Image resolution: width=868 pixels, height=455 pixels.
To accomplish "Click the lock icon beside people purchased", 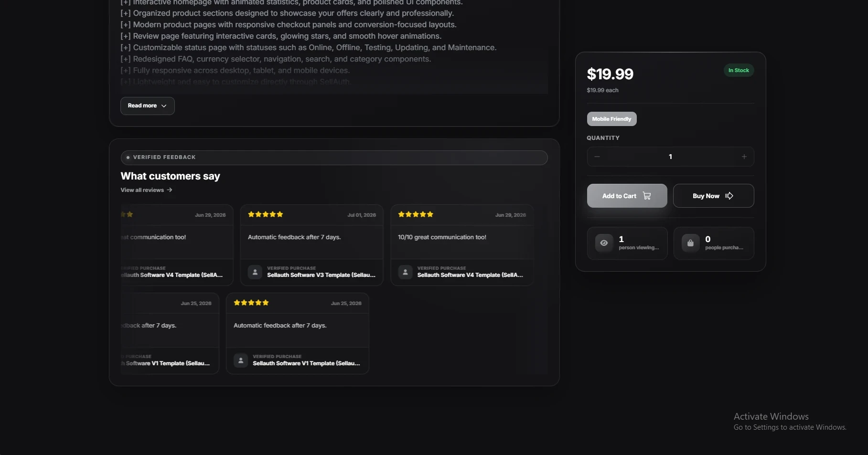I will coord(690,243).
